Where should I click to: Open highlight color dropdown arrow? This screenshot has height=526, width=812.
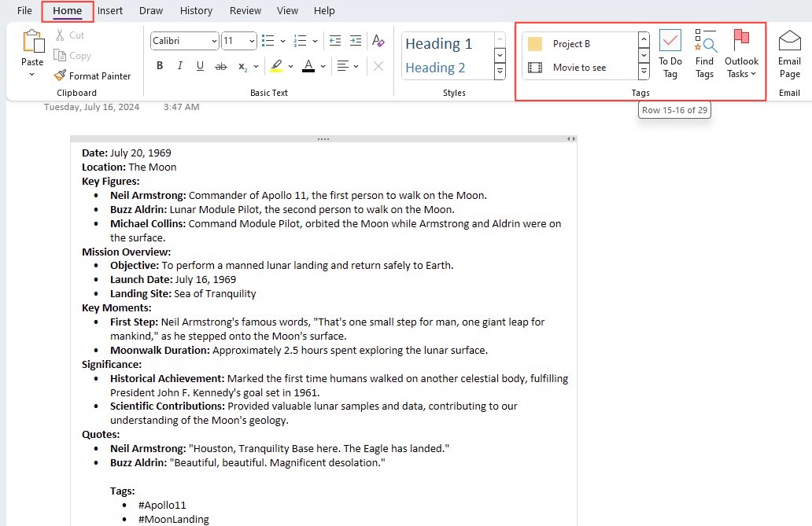(x=290, y=66)
